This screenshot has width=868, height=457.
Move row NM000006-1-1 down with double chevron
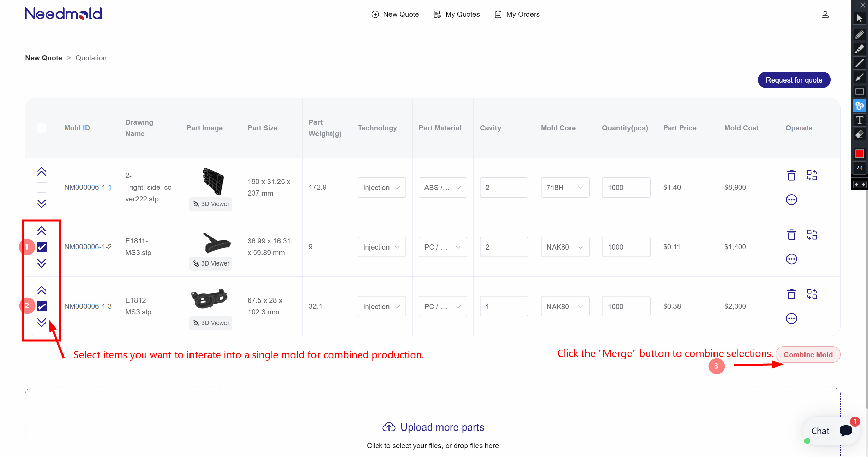(41, 203)
